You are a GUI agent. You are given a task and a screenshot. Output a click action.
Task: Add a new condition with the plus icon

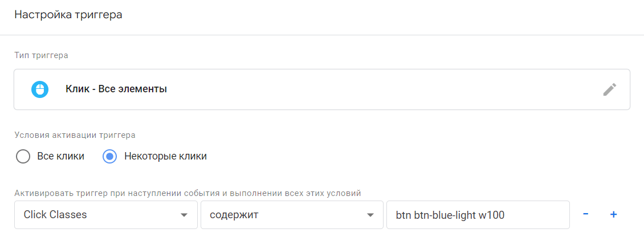(614, 215)
